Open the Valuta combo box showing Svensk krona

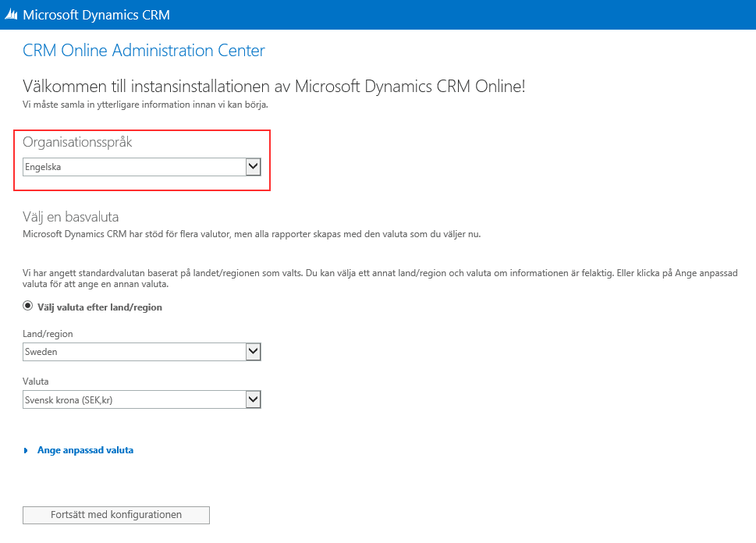[142, 399]
